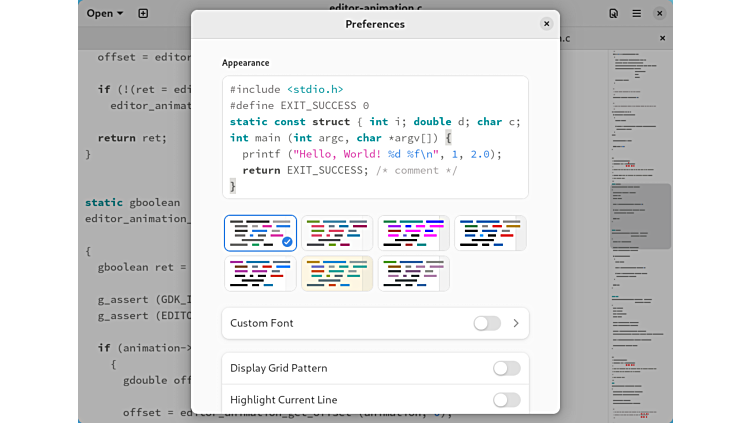Close the Preferences dialog
This screenshot has height=423, width=752.
tap(546, 24)
